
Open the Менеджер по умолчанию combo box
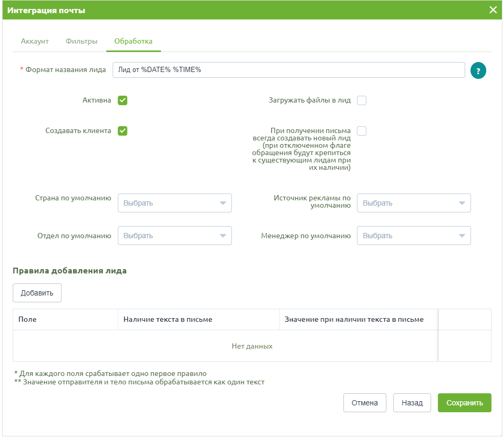click(x=414, y=236)
